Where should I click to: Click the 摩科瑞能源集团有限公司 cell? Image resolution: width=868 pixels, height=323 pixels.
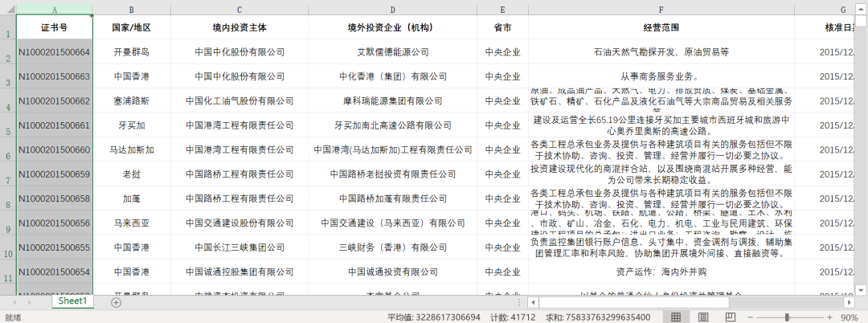coord(392,100)
